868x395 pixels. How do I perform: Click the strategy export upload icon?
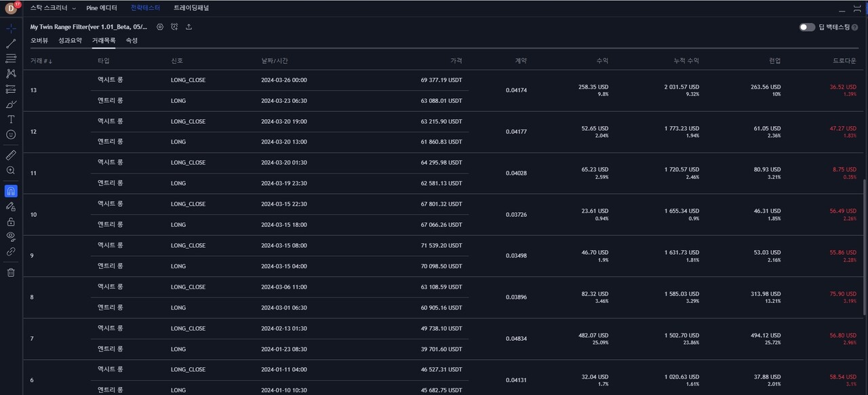coord(189,27)
